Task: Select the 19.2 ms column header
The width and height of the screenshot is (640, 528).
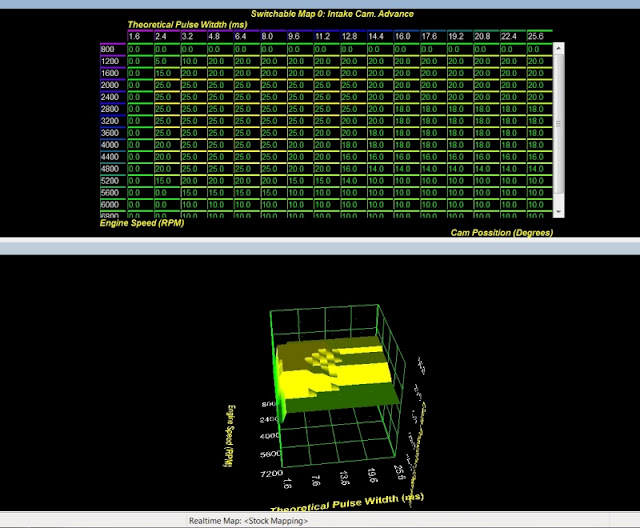Action: pyautogui.click(x=460, y=36)
